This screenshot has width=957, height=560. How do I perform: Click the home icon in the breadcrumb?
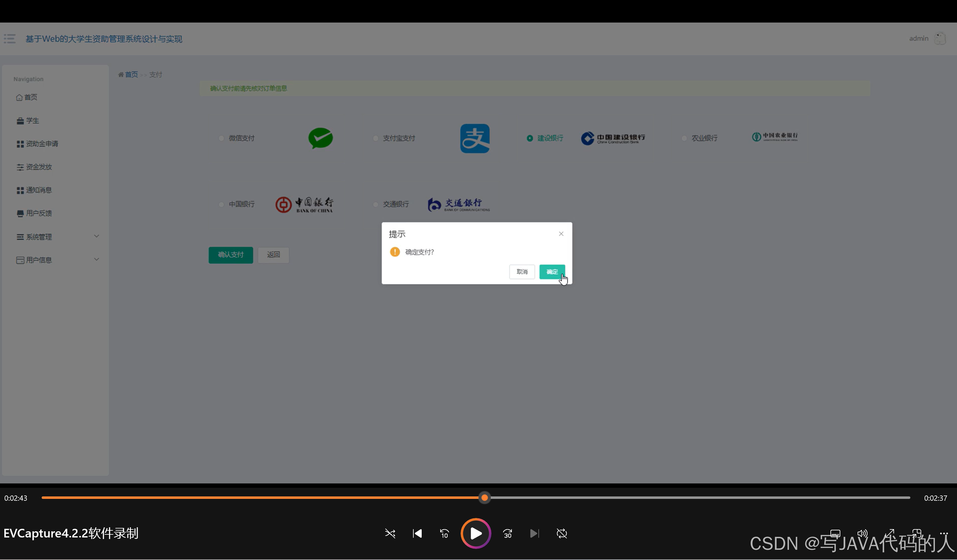(121, 74)
